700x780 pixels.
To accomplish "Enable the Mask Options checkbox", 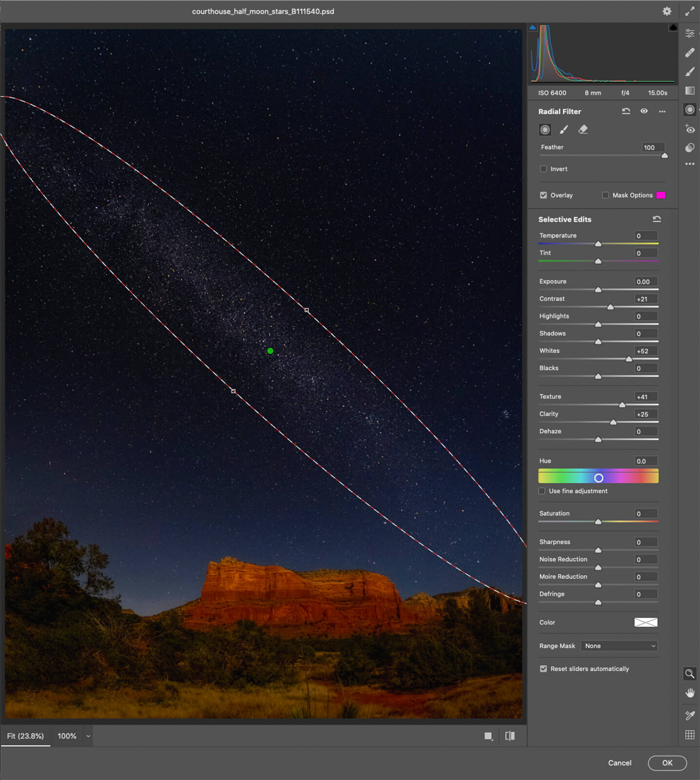I will (x=605, y=195).
